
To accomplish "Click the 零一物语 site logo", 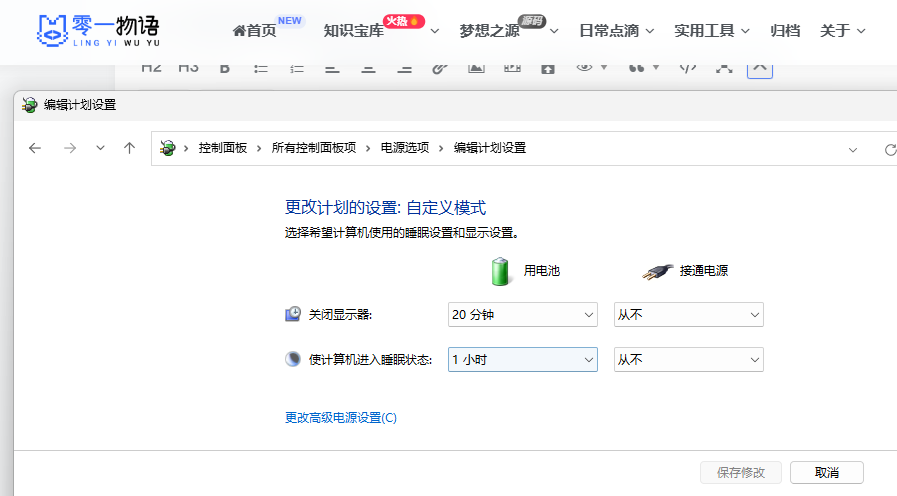I will point(98,31).
